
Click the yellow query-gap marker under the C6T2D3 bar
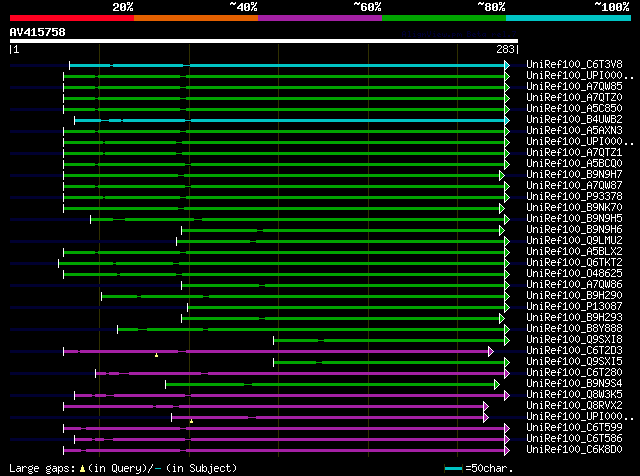click(x=156, y=355)
